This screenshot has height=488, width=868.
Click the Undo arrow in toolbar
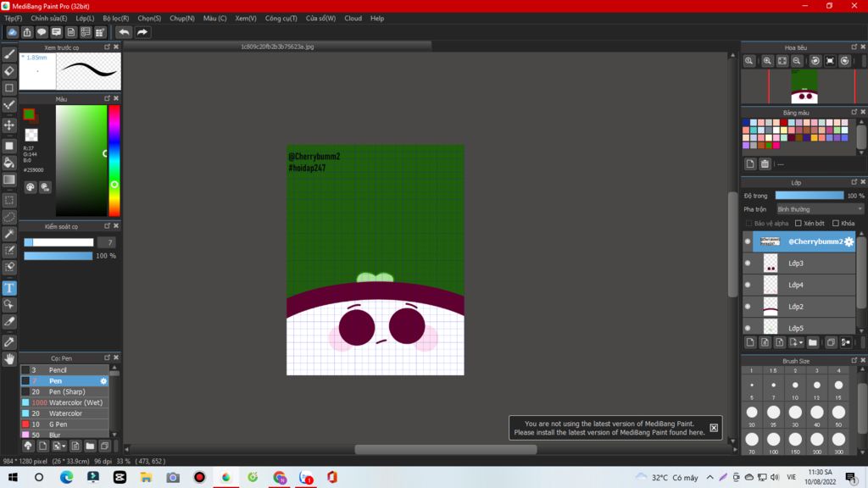click(124, 32)
